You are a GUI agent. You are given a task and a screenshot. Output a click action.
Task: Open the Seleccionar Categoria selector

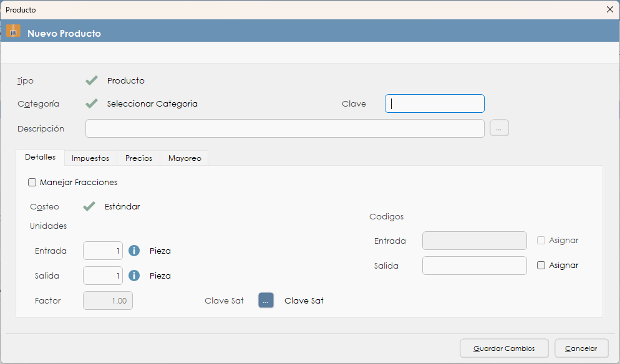(152, 104)
